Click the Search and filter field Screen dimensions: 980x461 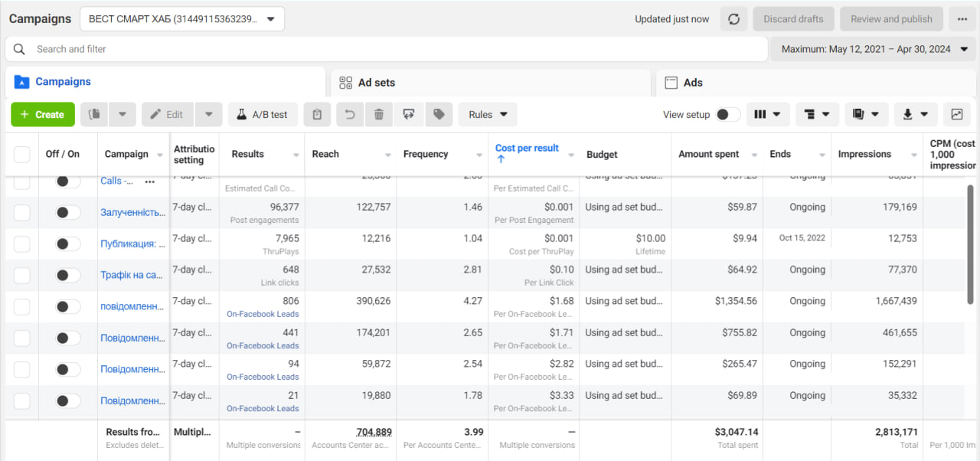(386, 49)
